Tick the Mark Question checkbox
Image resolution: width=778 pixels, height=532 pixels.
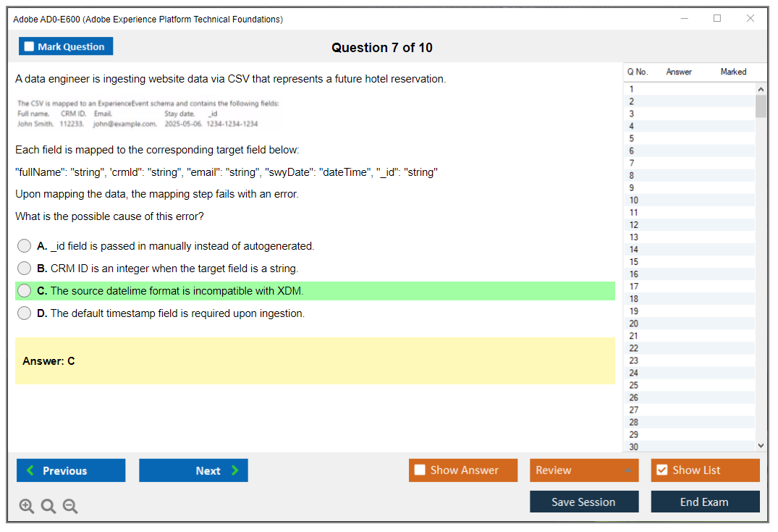pos(29,47)
